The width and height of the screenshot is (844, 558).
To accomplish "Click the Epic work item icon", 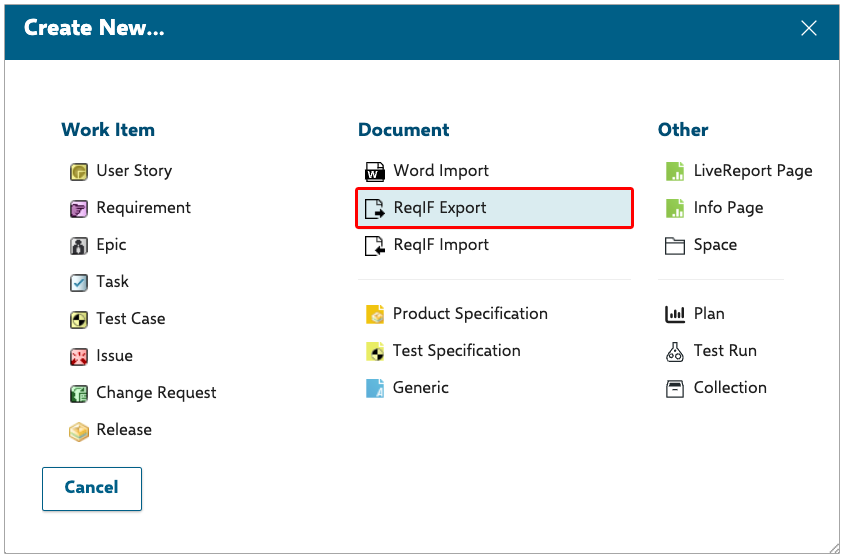I will tap(79, 246).
